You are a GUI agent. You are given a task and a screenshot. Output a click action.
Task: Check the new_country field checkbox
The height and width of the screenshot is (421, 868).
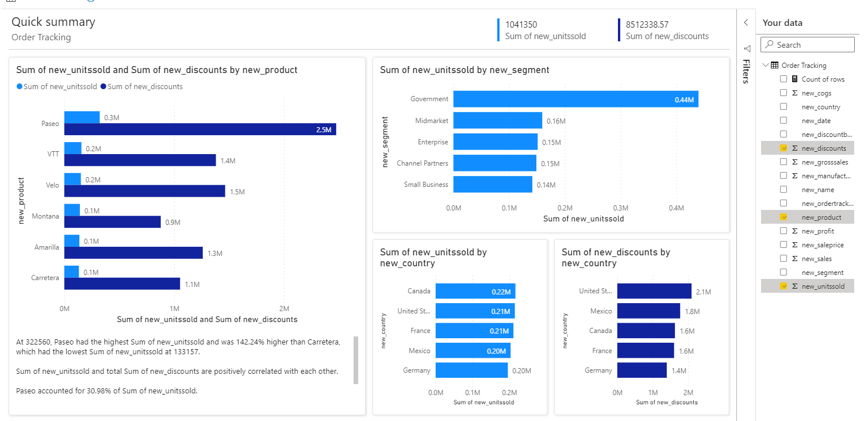783,106
